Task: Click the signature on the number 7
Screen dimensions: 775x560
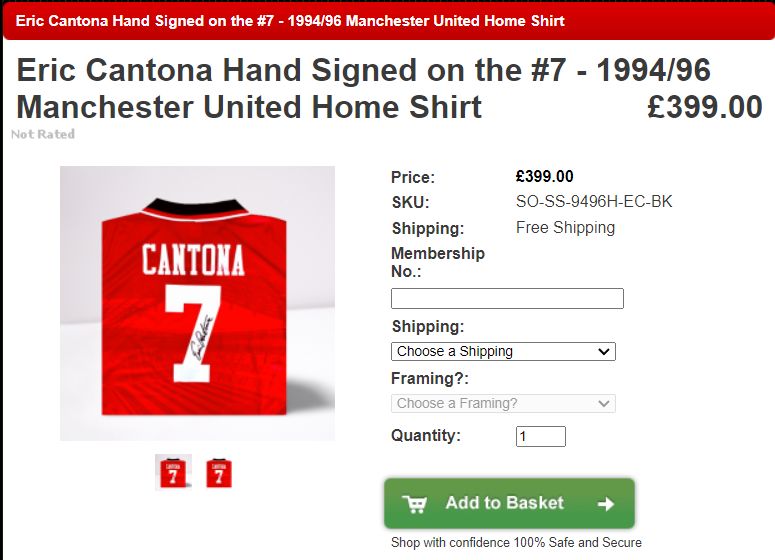Action: 202,339
